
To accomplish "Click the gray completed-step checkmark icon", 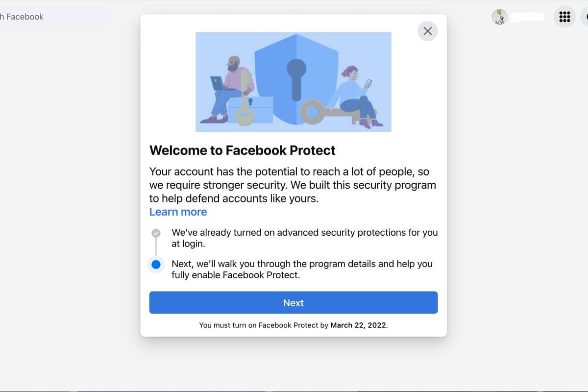I will click(x=156, y=233).
